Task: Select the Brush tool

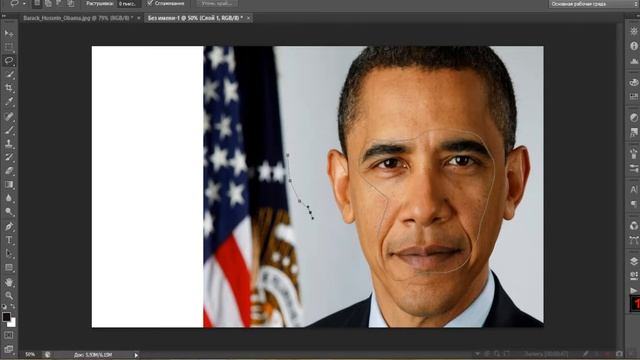Action: pyautogui.click(x=9, y=130)
